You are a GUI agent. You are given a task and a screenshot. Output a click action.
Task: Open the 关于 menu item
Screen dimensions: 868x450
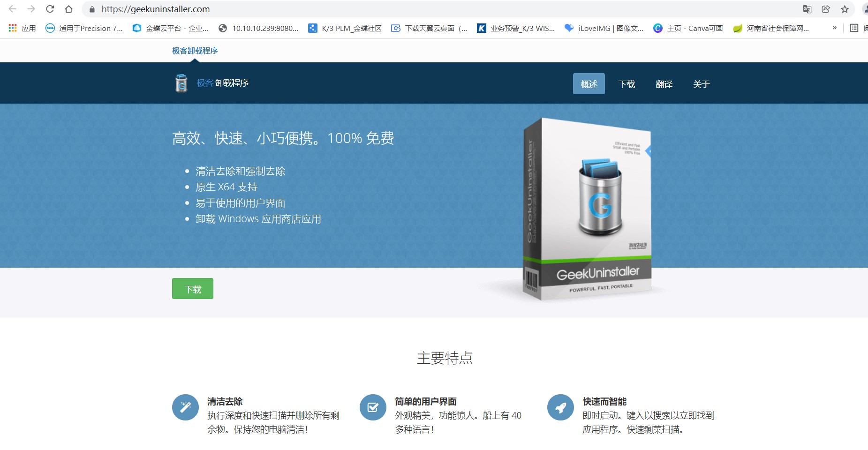[x=702, y=83]
